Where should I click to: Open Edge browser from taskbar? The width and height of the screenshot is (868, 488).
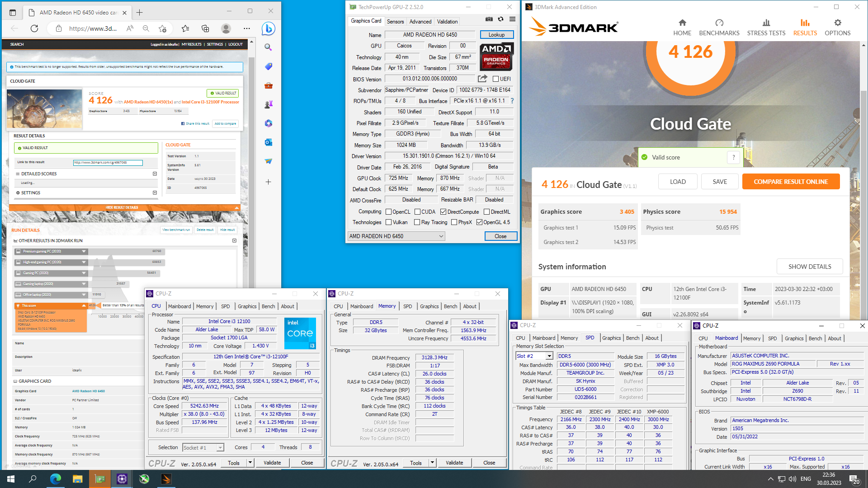pos(55,479)
